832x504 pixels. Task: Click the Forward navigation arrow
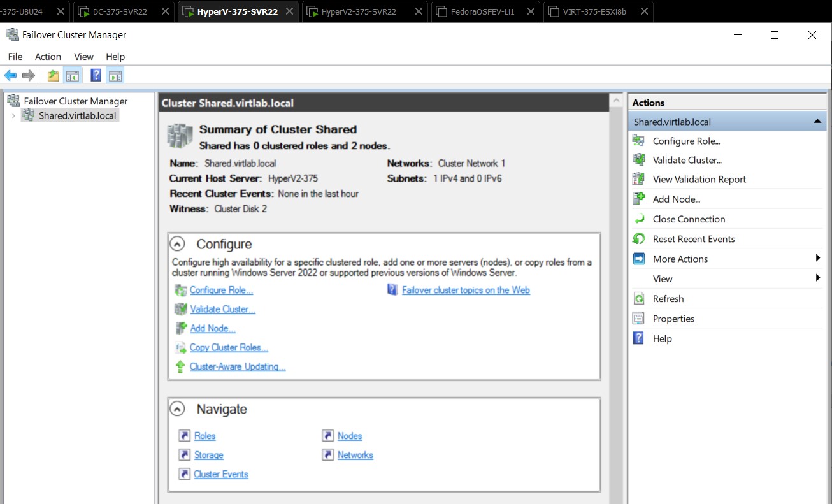[x=28, y=75]
